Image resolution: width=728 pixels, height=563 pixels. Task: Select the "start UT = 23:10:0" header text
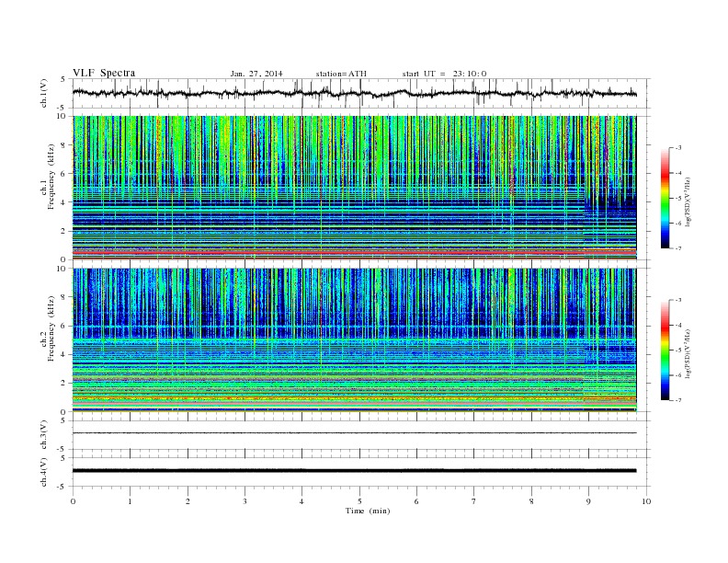(444, 74)
